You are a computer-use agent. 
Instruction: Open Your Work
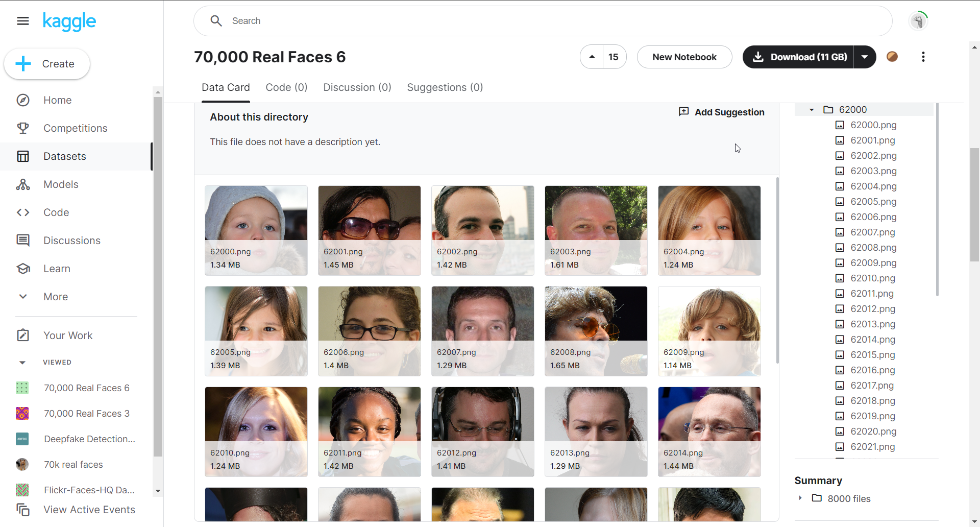[67, 335]
